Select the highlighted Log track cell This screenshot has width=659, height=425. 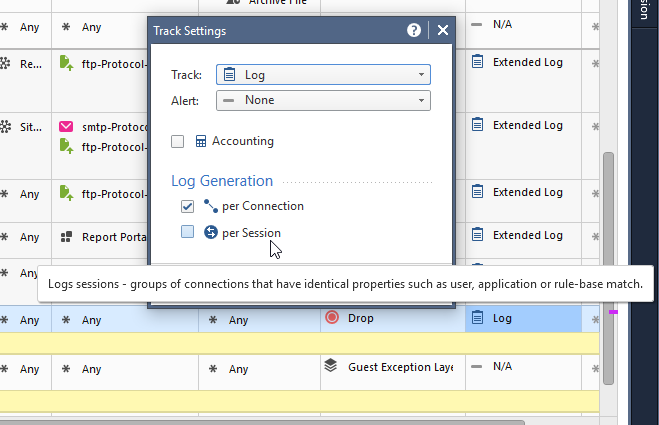click(x=523, y=319)
